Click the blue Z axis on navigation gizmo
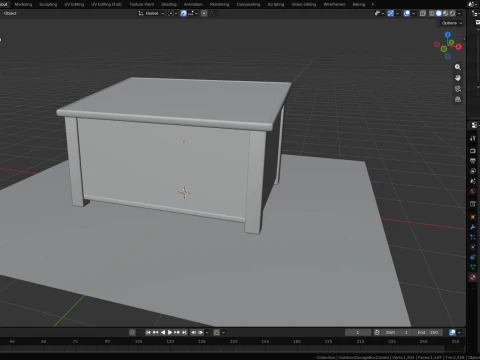480x360 pixels. pyautogui.click(x=448, y=35)
